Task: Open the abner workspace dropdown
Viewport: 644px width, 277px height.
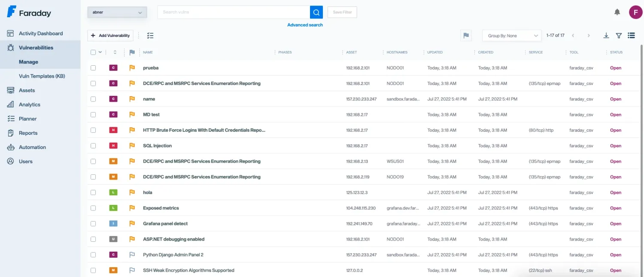Action: click(x=117, y=12)
